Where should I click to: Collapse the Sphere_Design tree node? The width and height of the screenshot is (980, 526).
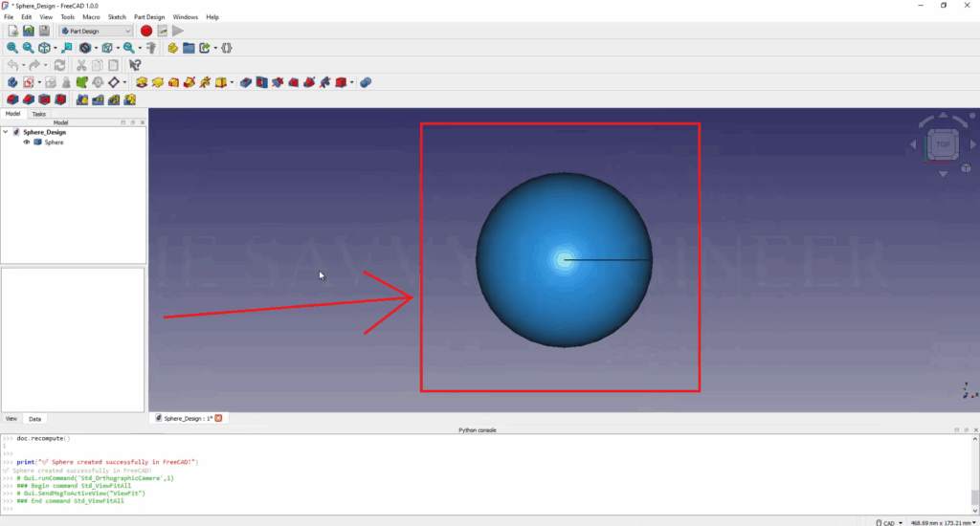coord(6,132)
